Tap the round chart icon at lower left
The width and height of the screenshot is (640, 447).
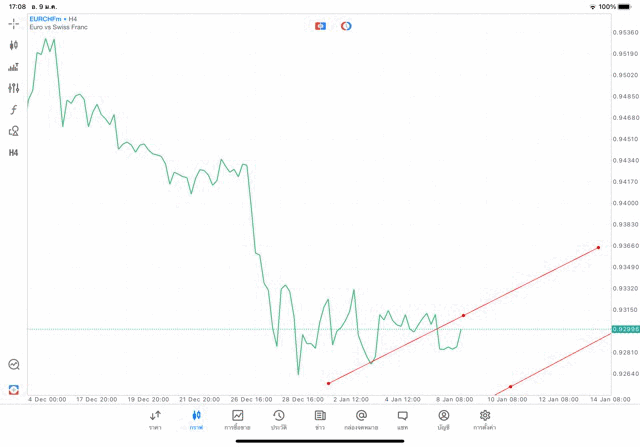[14, 365]
